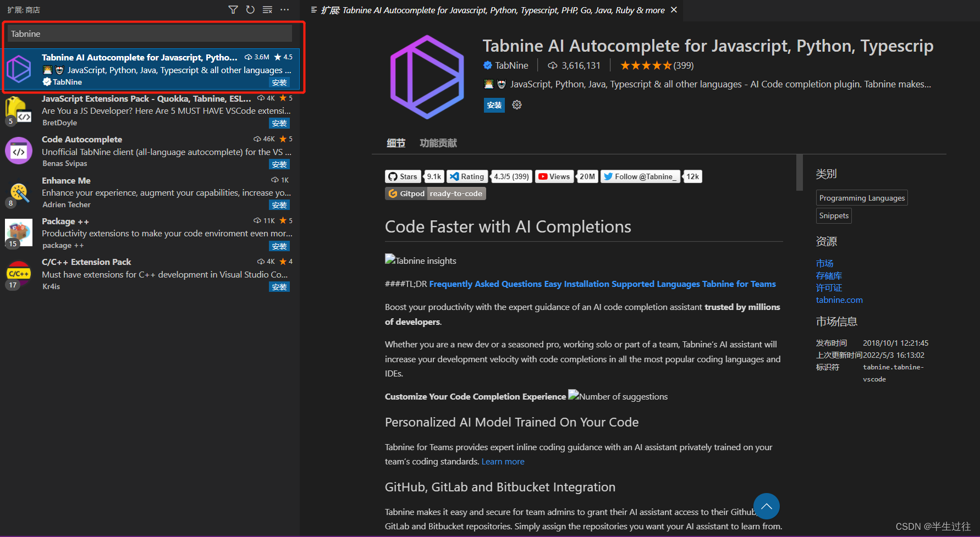980x537 pixels.
Task: Install Package ++ extension
Action: click(x=279, y=246)
